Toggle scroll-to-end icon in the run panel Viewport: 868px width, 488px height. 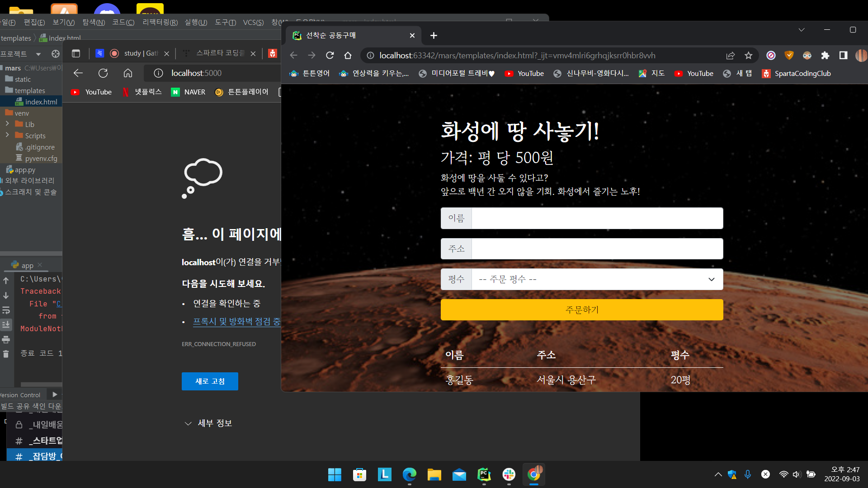[x=6, y=324]
